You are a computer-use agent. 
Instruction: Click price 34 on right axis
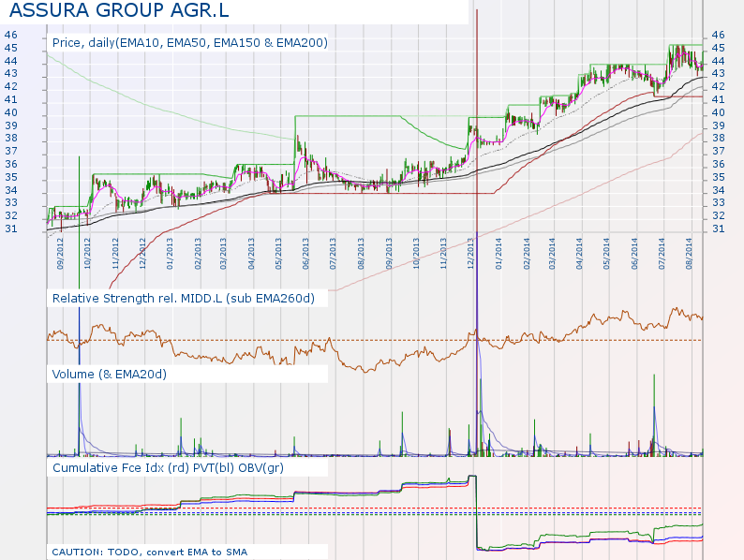(x=719, y=190)
